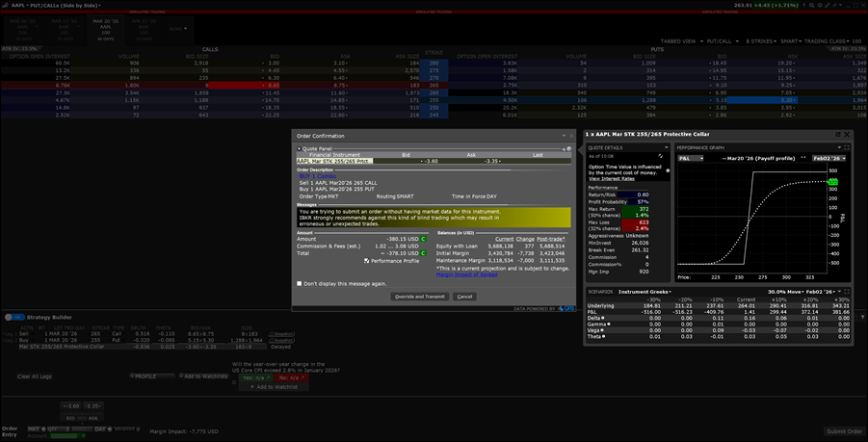The width and height of the screenshot is (868, 442).
Task: Click the green 372 price marker on graph
Action: coord(832,181)
